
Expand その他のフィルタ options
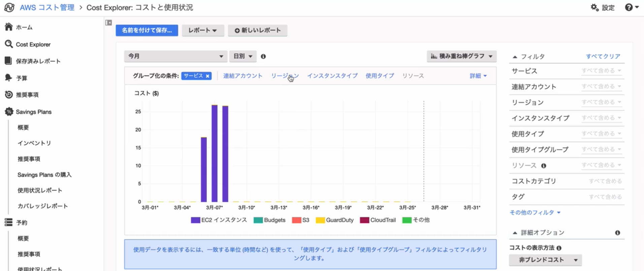coord(535,212)
